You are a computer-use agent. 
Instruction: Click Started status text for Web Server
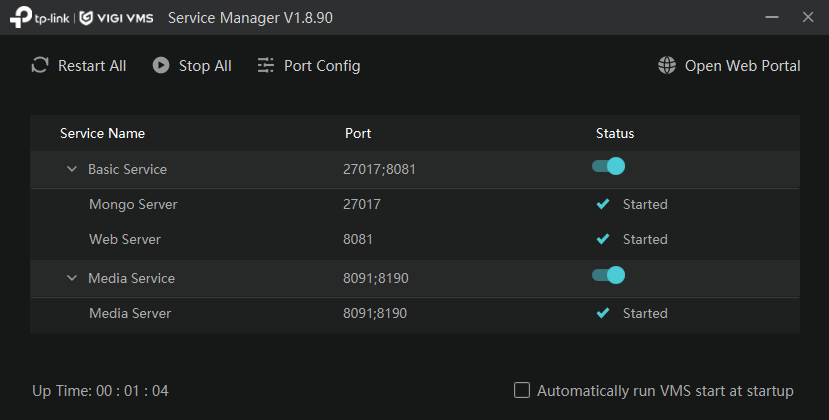(645, 239)
